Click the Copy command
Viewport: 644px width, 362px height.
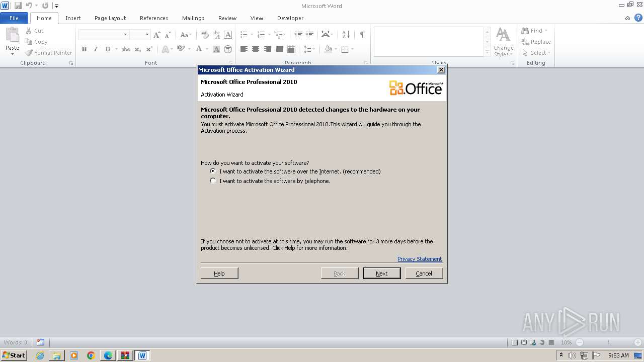(x=36, y=42)
